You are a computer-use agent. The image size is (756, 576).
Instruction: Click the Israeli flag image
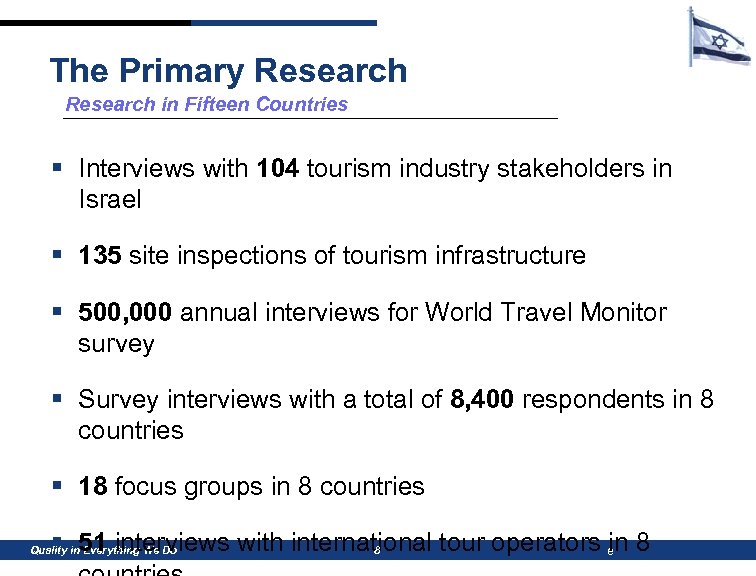pyautogui.click(x=719, y=37)
